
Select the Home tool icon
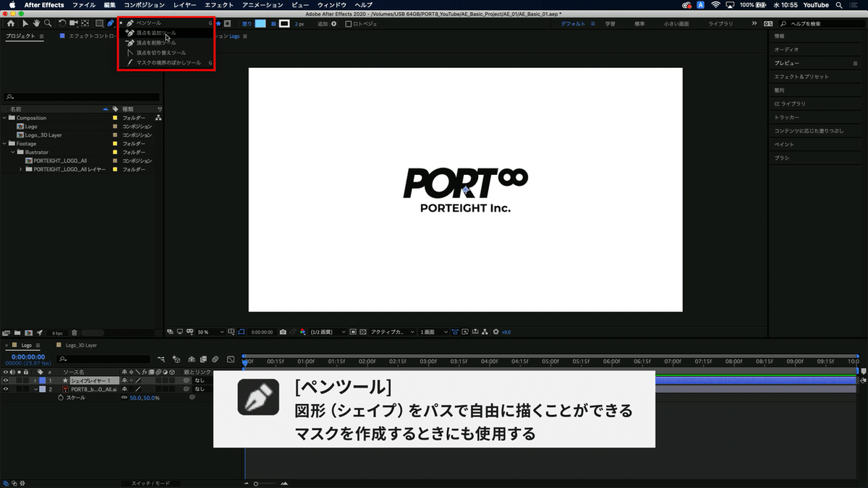10,23
